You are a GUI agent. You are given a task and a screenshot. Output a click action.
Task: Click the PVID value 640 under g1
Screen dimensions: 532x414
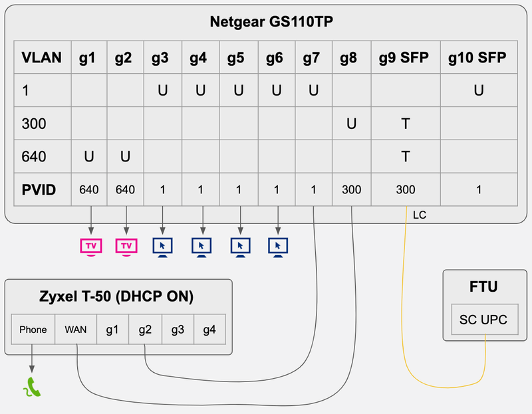(89, 189)
